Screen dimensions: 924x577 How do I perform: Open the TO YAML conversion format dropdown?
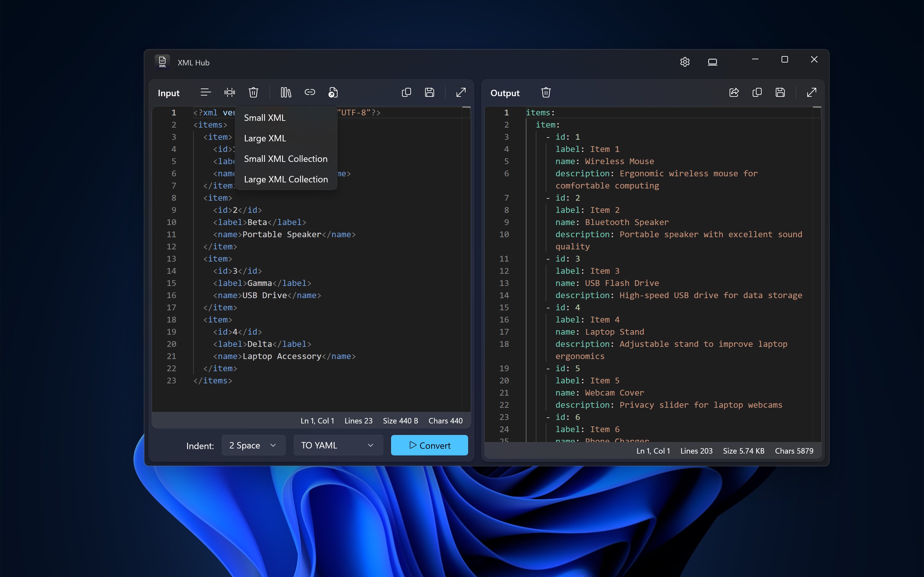pyautogui.click(x=337, y=445)
